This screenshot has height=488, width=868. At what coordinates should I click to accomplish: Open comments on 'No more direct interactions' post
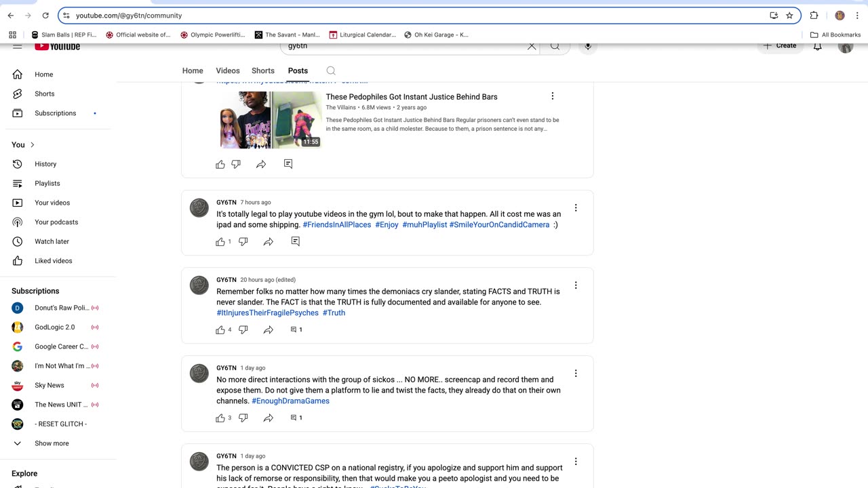pos(296,418)
